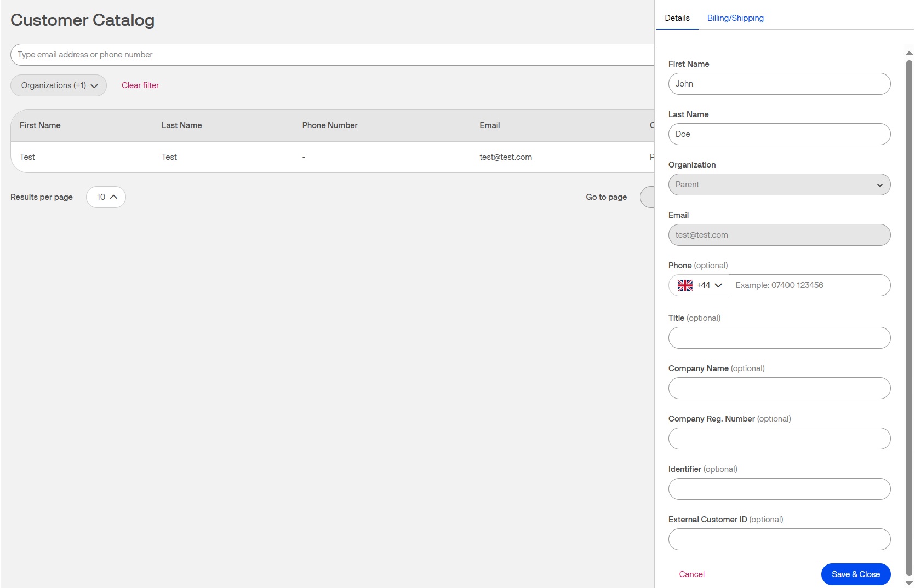Edit the Last Name field containing Doe

click(779, 134)
